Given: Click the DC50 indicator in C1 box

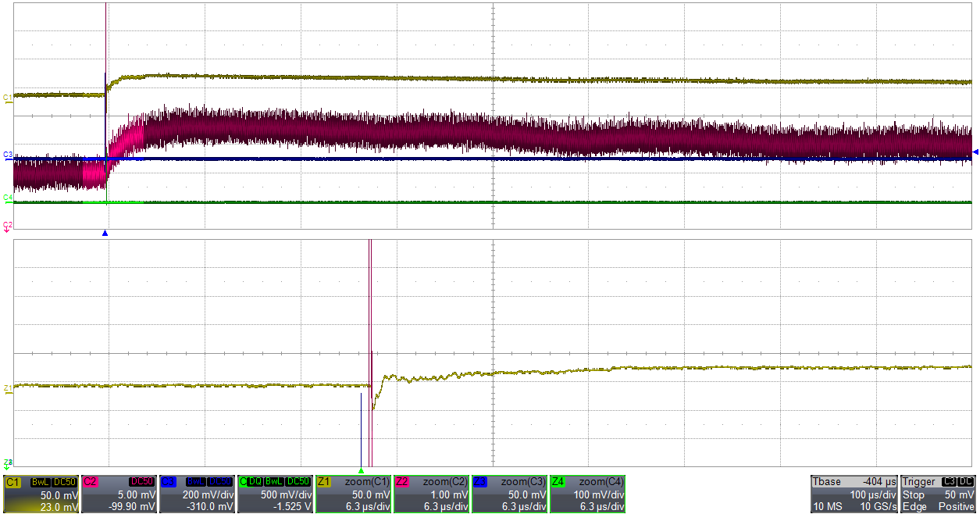Looking at the screenshot, I should point(65,482).
